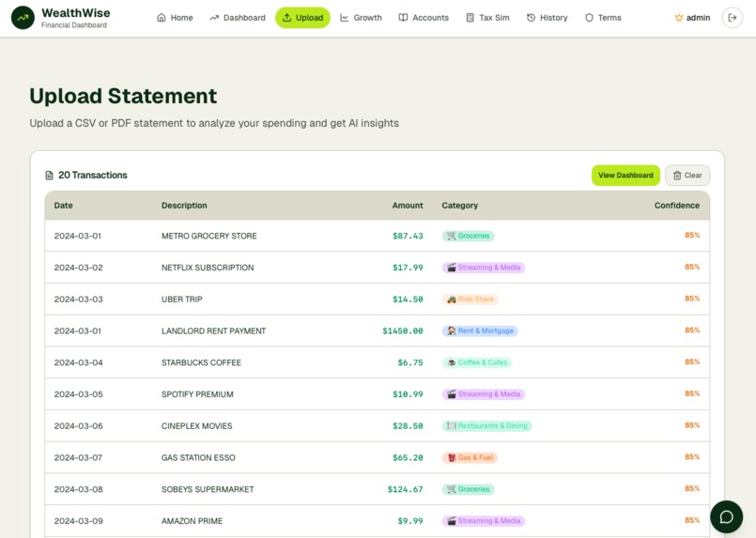Click the Restaurants & Dining category tag
756x538 pixels.
pyautogui.click(x=487, y=426)
